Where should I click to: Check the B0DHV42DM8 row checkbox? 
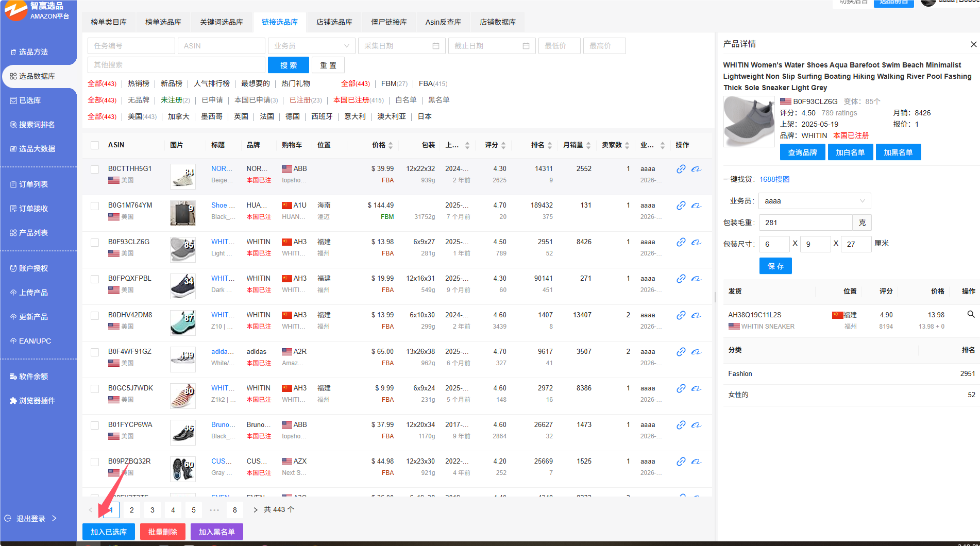click(x=95, y=316)
